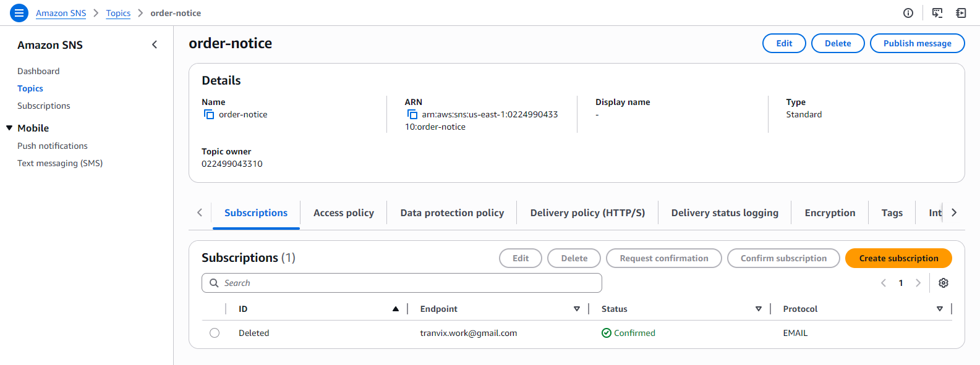Collapse the Amazon SNS side navigation

tap(155, 44)
